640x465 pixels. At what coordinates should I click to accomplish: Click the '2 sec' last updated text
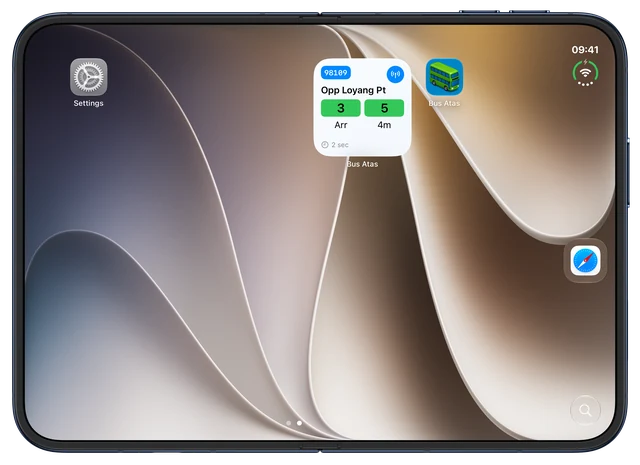340,145
